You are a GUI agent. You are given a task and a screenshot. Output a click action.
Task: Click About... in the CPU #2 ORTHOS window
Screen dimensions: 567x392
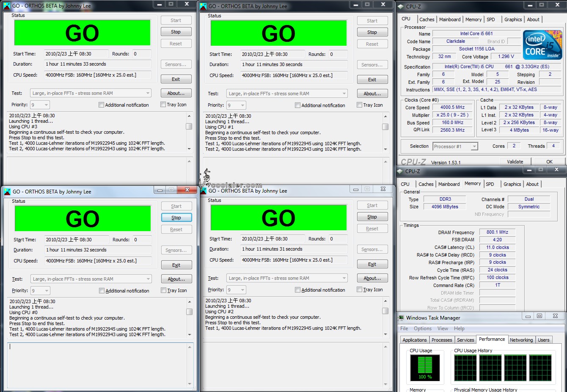tap(372, 278)
